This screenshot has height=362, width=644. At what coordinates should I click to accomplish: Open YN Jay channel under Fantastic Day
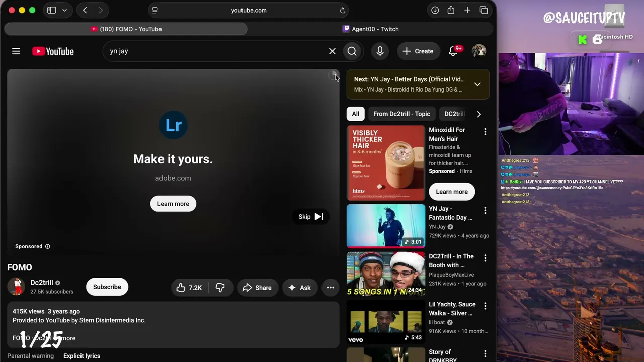click(437, 227)
